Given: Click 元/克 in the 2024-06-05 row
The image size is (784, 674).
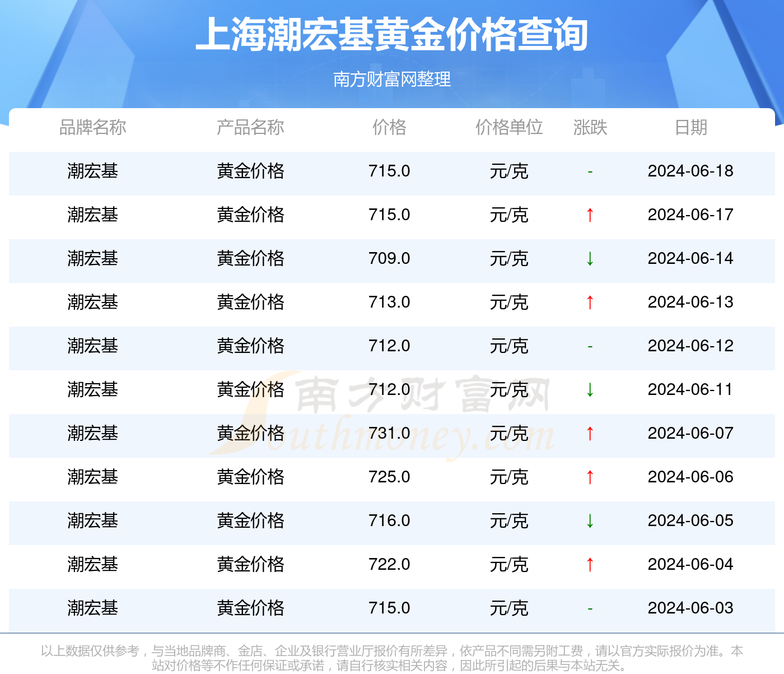Looking at the screenshot, I should [x=509, y=520].
